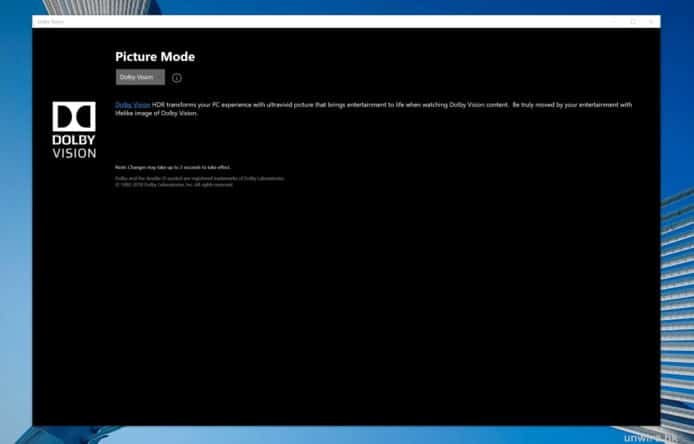Open the blue Dolby Vision hyperlink

[x=132, y=104]
